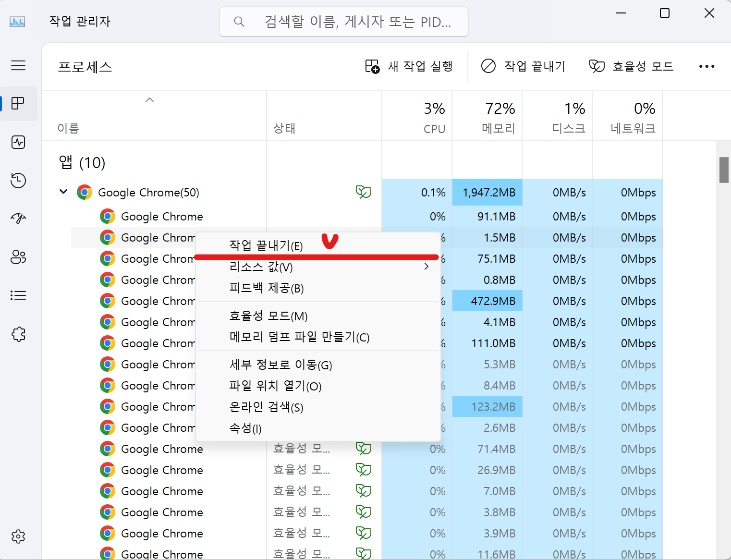Click the Task Manager app icon in title bar
The width and height of the screenshot is (731, 560).
[17, 22]
